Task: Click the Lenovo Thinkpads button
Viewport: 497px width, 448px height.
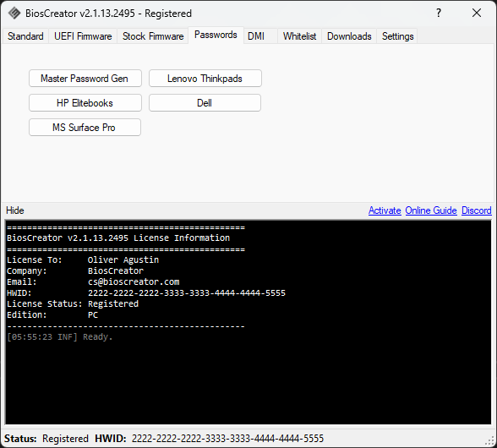Action: pos(205,79)
